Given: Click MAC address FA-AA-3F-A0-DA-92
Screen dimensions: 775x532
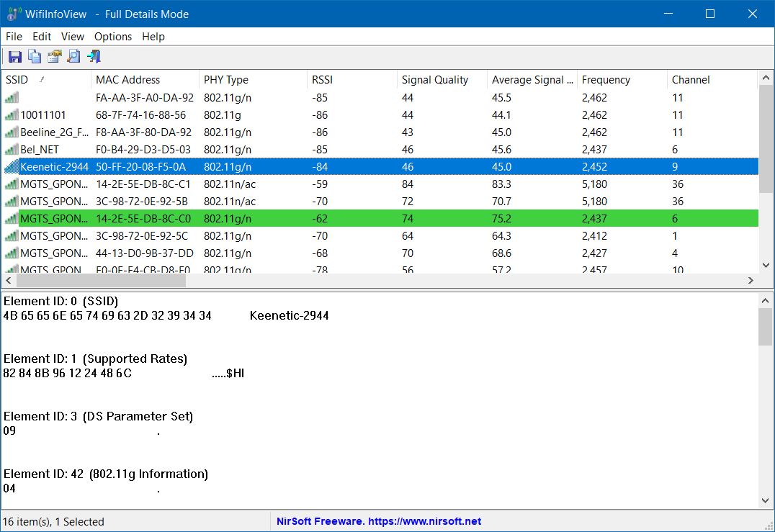Looking at the screenshot, I should (145, 98).
